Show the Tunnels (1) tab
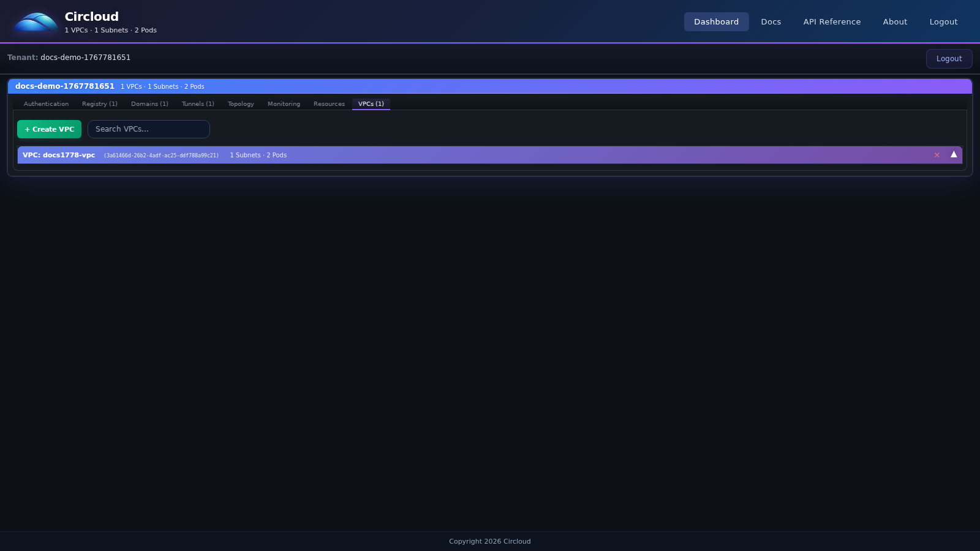 [198, 104]
